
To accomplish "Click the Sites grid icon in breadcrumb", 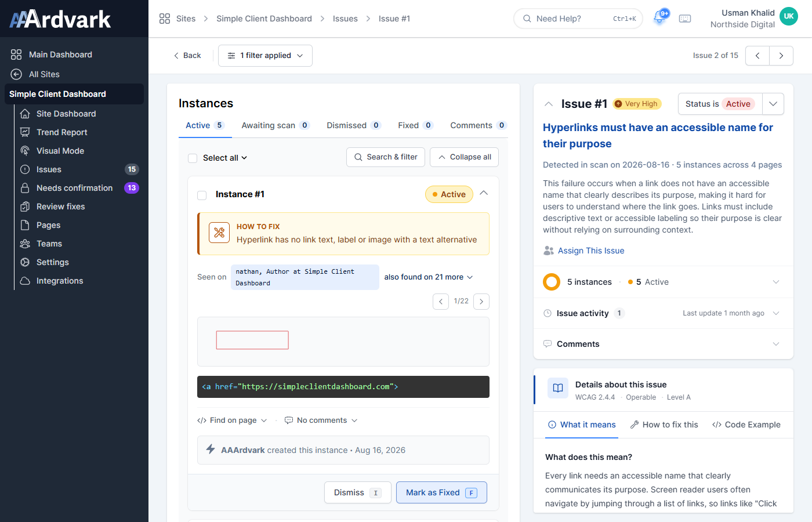I will coord(165,19).
